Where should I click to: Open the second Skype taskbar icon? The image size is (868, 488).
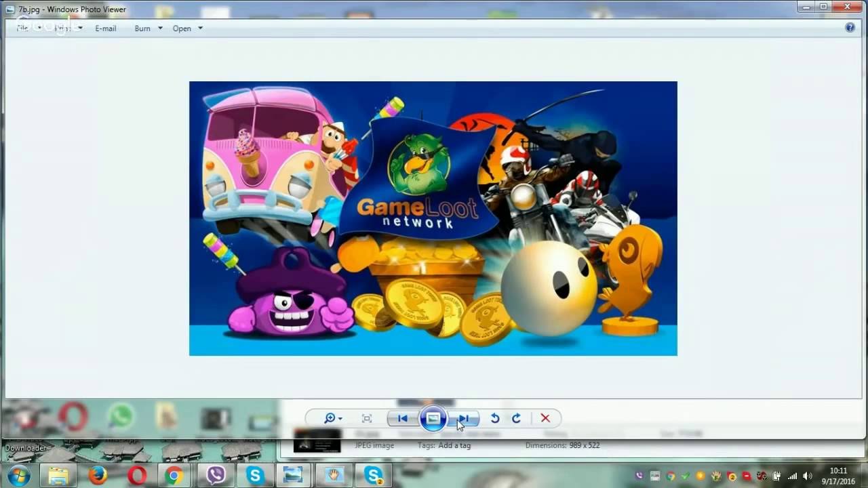(x=373, y=475)
